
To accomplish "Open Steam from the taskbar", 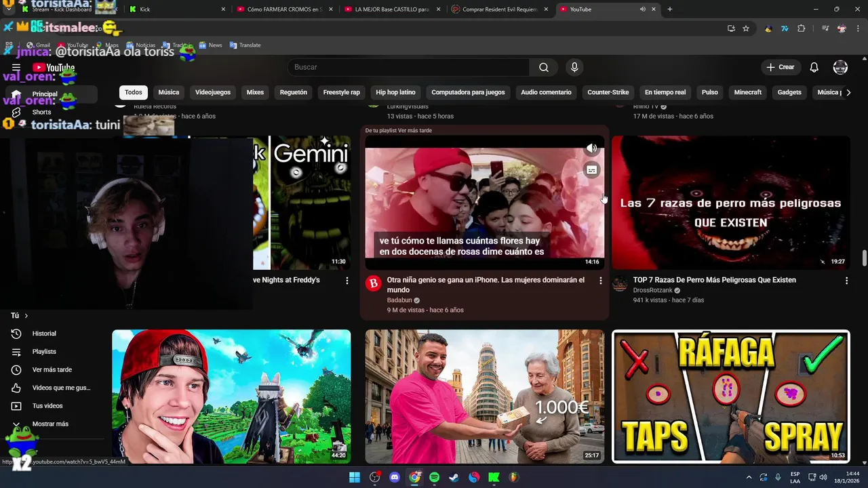I will coord(454,477).
